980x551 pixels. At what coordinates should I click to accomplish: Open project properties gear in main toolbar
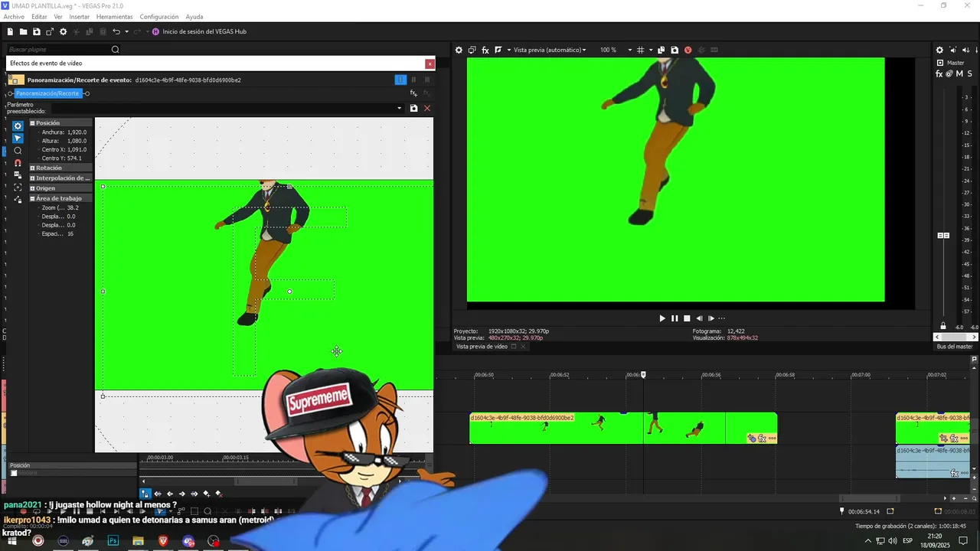tap(64, 31)
